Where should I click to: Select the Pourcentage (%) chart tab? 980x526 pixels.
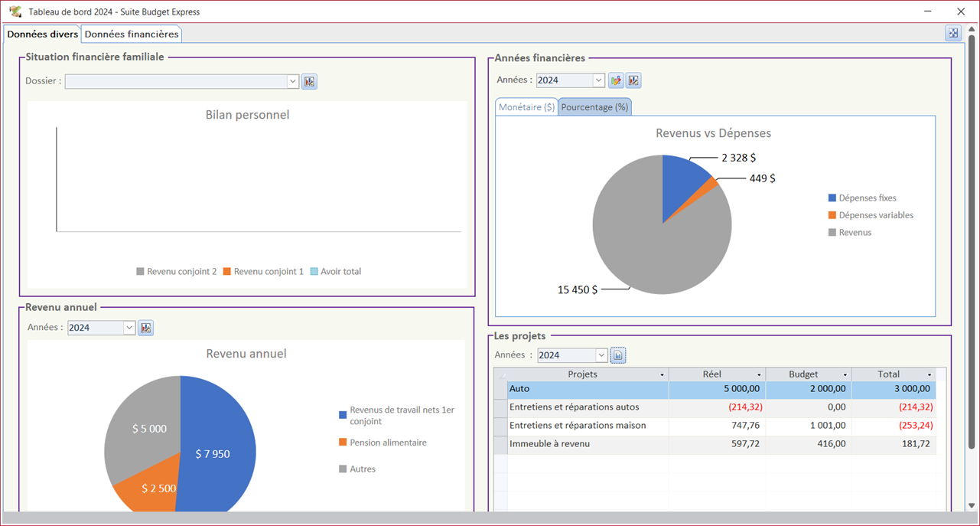click(594, 107)
